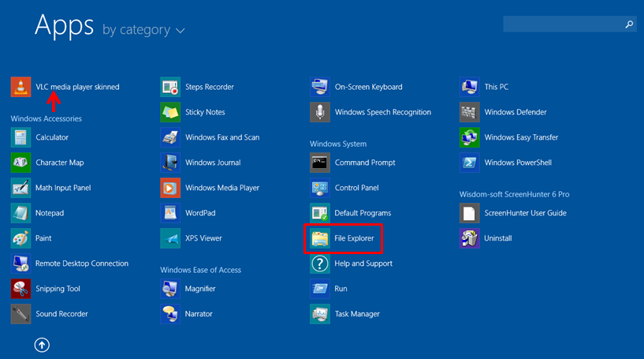Expand the 'by category' sort dropdown
This screenshot has width=644, height=359.
coord(143,30)
